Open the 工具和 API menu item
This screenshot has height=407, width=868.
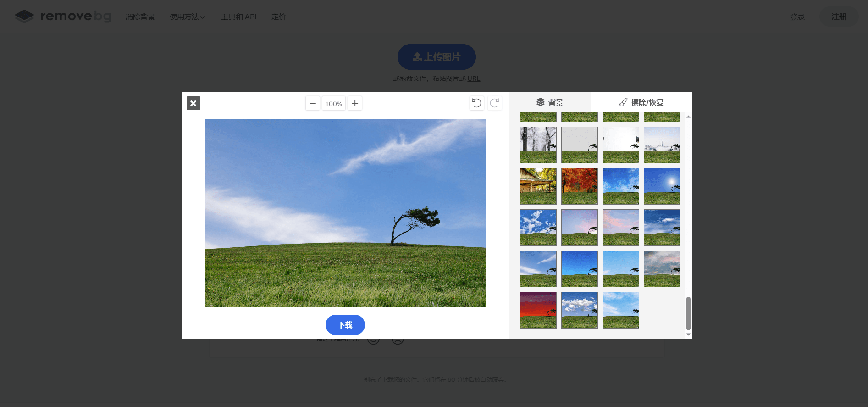click(238, 17)
